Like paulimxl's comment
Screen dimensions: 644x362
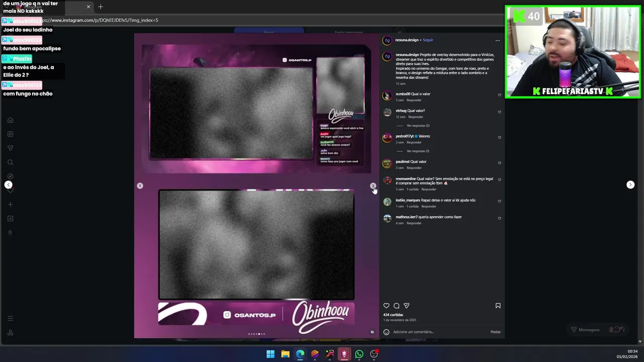click(x=500, y=163)
